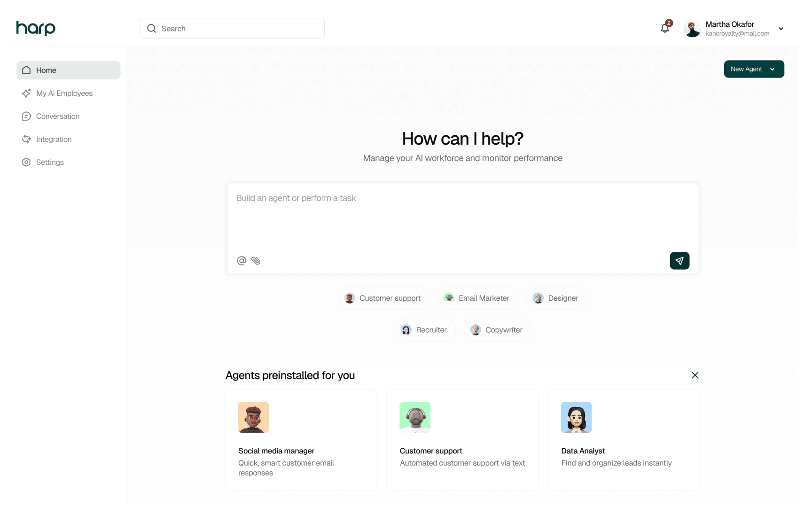Click inside the Search field
The image size is (812, 514).
coord(232,28)
